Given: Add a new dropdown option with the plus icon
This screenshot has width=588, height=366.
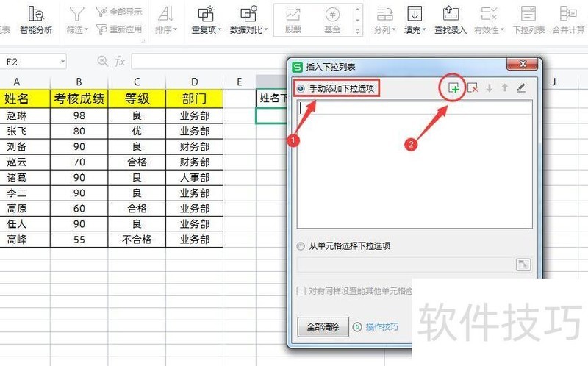Looking at the screenshot, I should click(x=453, y=88).
